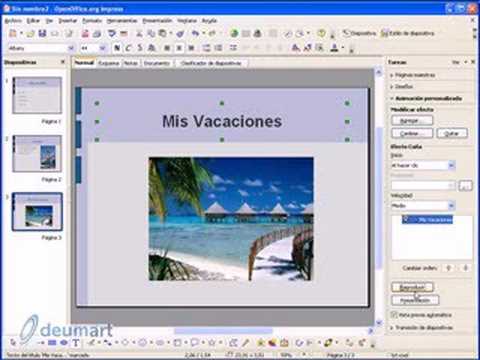This screenshot has height=360, width=480.
Task: Open the font name dropdown
Action: pos(71,48)
